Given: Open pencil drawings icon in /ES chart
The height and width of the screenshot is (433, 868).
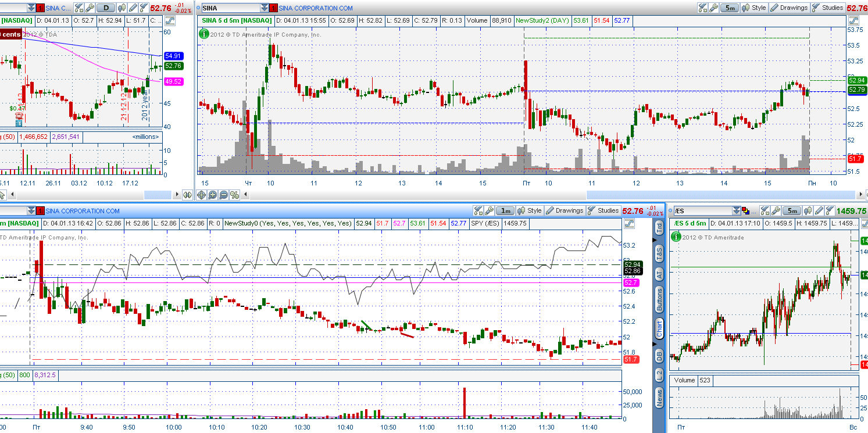Looking at the screenshot, I should click(x=819, y=211).
